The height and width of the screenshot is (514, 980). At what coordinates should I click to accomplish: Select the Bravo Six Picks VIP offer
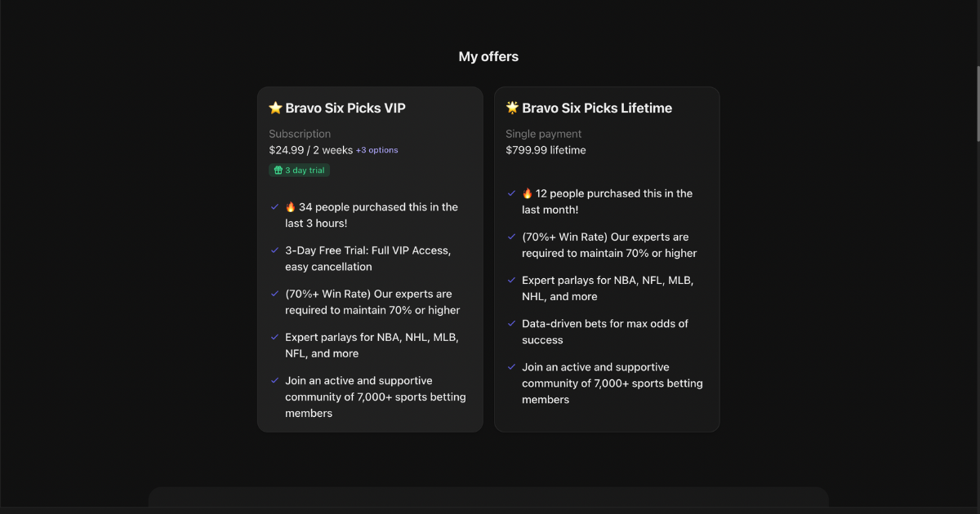[x=370, y=107]
